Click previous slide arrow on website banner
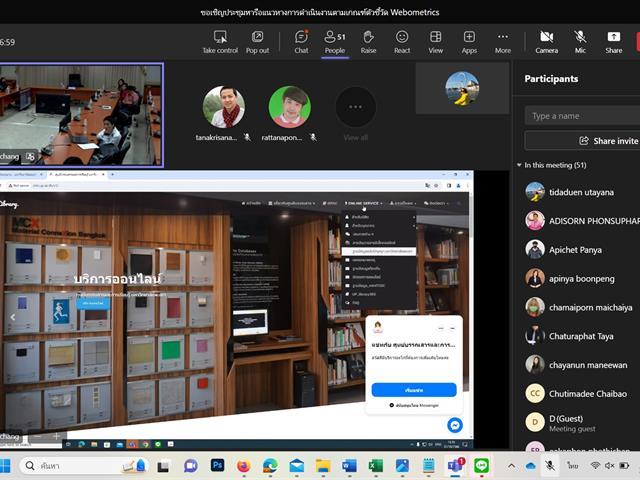640x480 pixels. (x=13, y=317)
